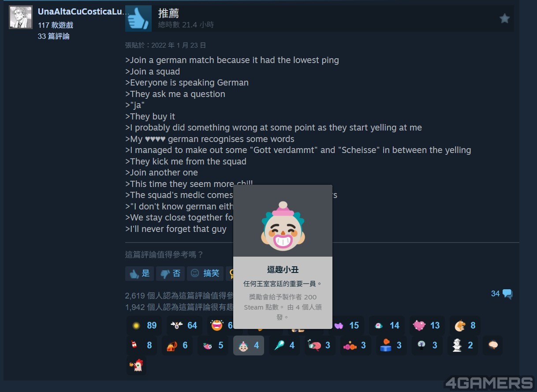Image resolution: width=537 pixels, height=392 pixels.
Task: Click the blue pedestal award with 3
Action: point(391,345)
